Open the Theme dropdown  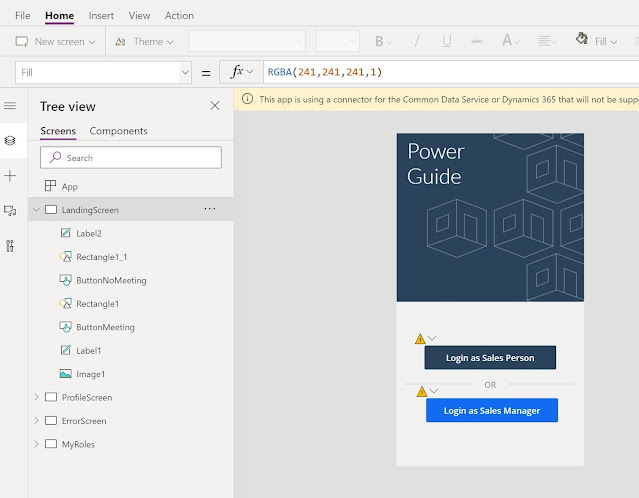tap(170, 42)
